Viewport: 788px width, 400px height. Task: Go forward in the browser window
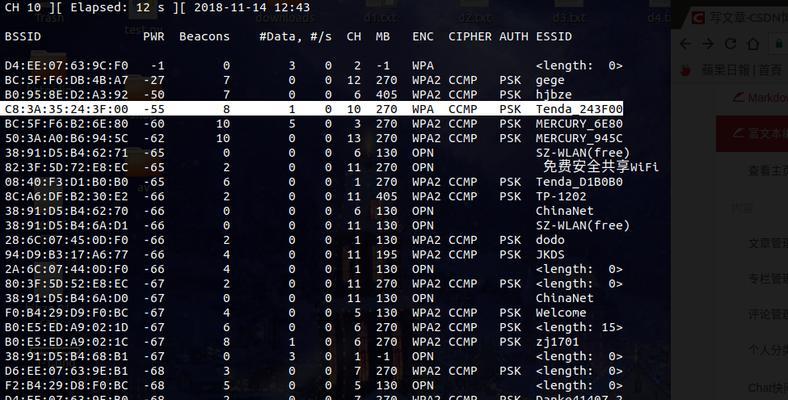708,44
